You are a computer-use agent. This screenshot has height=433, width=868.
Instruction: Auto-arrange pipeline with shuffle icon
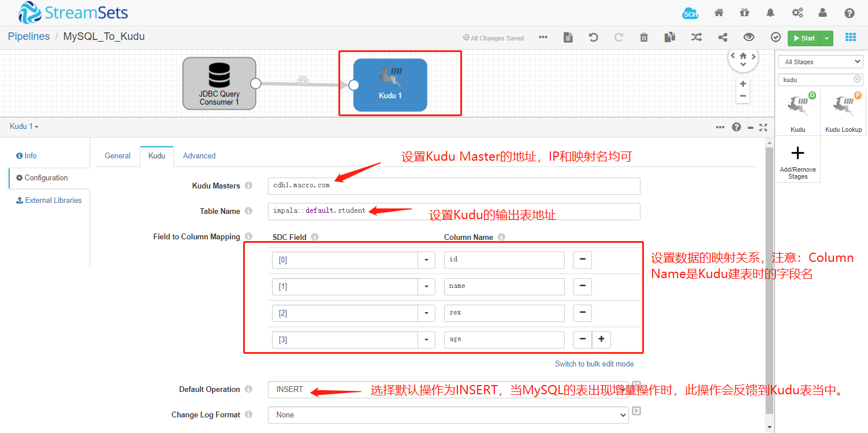tap(696, 37)
